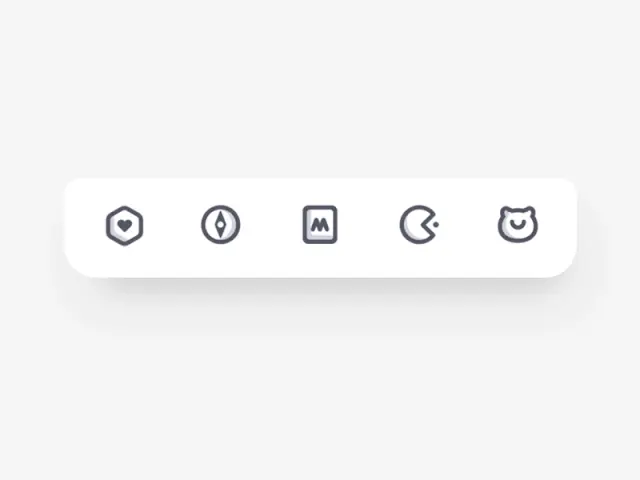
Task: Open the compass explore icon
Action: pyautogui.click(x=221, y=224)
